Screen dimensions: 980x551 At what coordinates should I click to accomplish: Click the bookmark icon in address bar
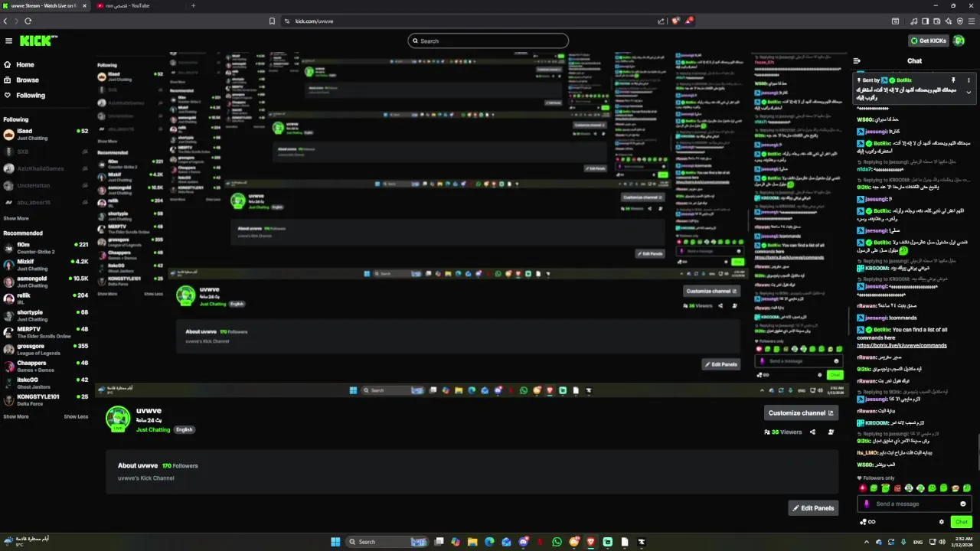(272, 21)
